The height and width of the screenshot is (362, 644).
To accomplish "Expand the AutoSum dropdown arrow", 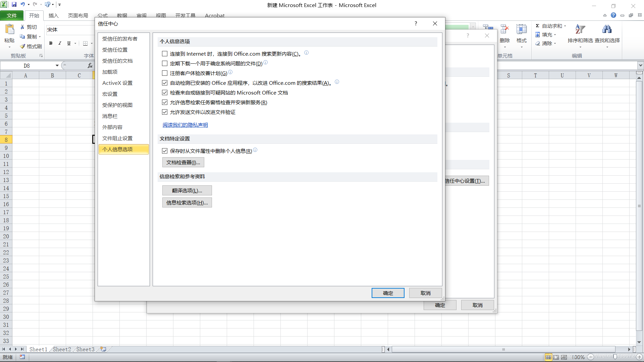I will [x=565, y=26].
